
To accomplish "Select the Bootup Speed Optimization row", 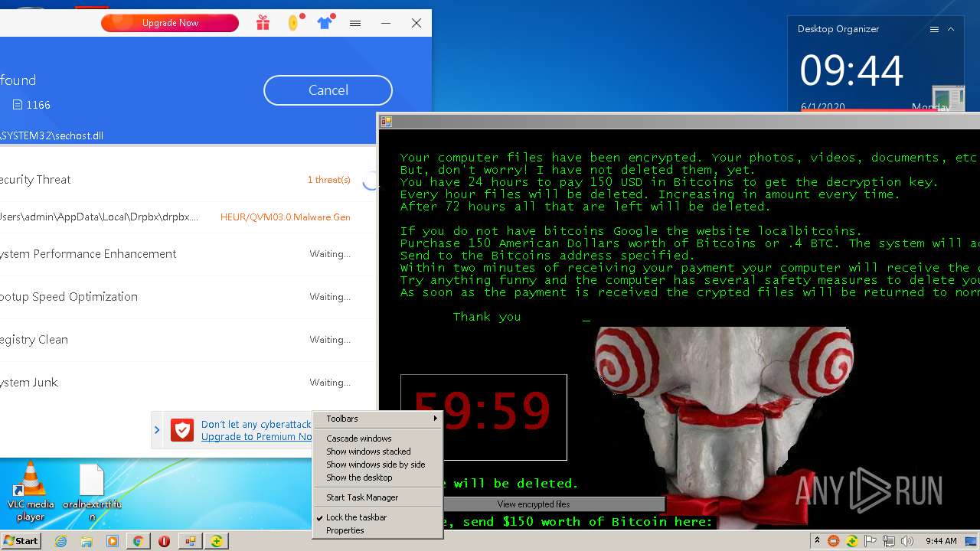I will click(x=189, y=297).
